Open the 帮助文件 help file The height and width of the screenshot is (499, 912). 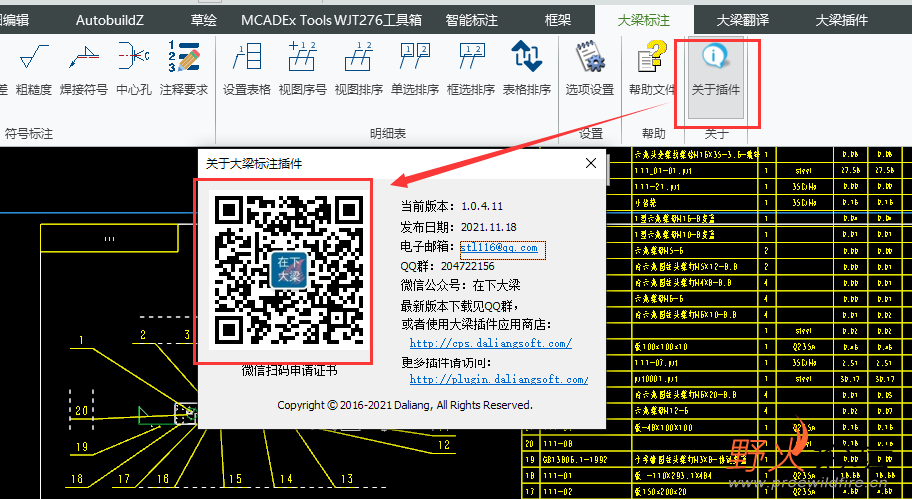(653, 69)
